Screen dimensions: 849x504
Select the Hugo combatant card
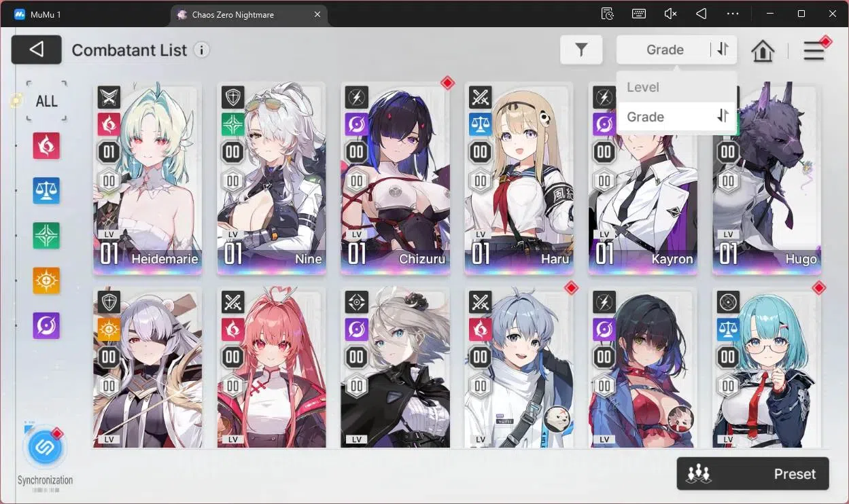tap(767, 179)
